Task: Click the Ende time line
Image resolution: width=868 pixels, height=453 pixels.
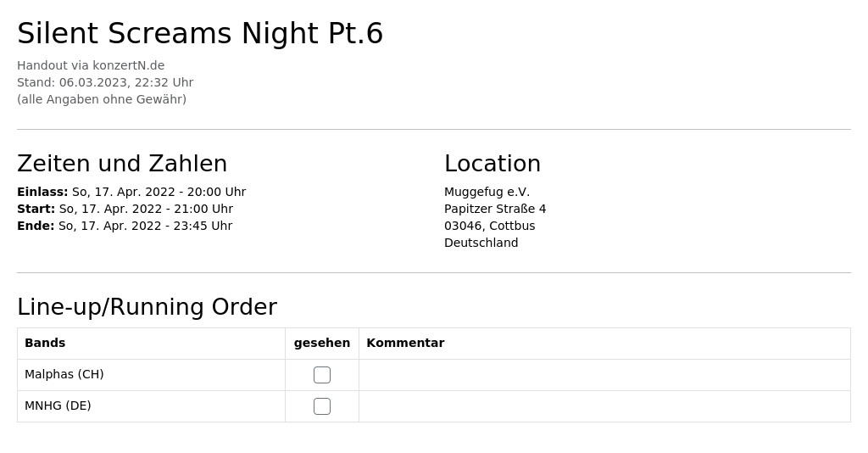Action: coord(125,226)
